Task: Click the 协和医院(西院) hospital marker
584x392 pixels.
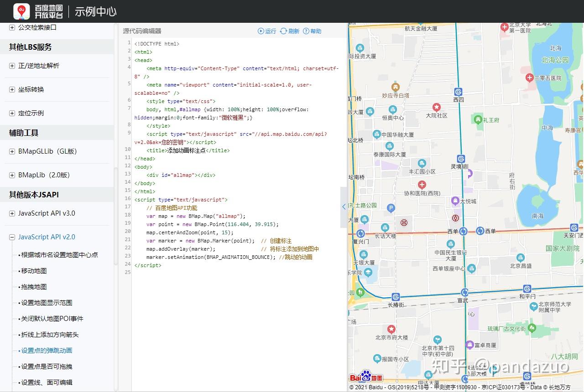Action: point(422,185)
